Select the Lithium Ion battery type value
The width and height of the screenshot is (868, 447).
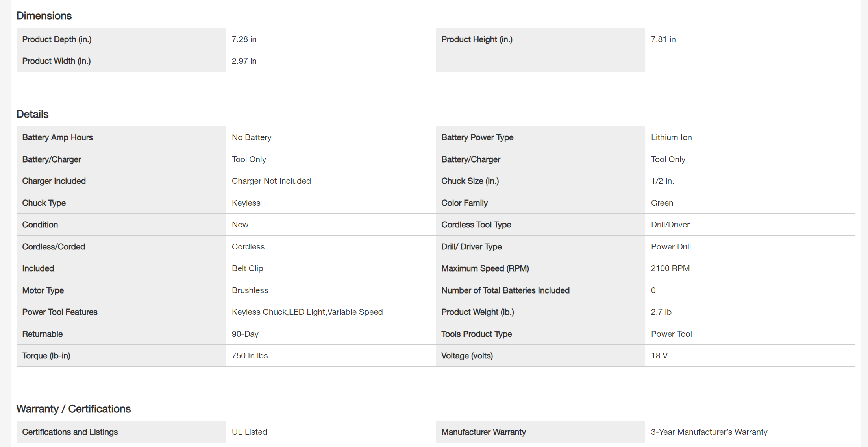671,137
